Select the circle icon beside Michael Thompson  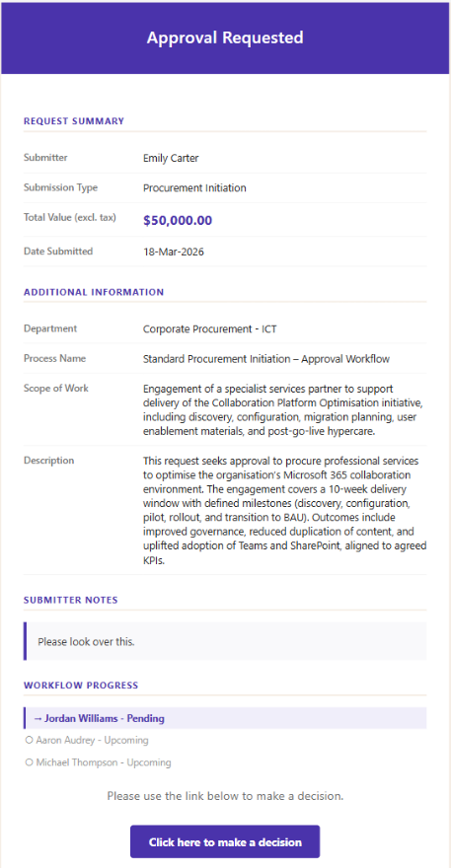29,762
